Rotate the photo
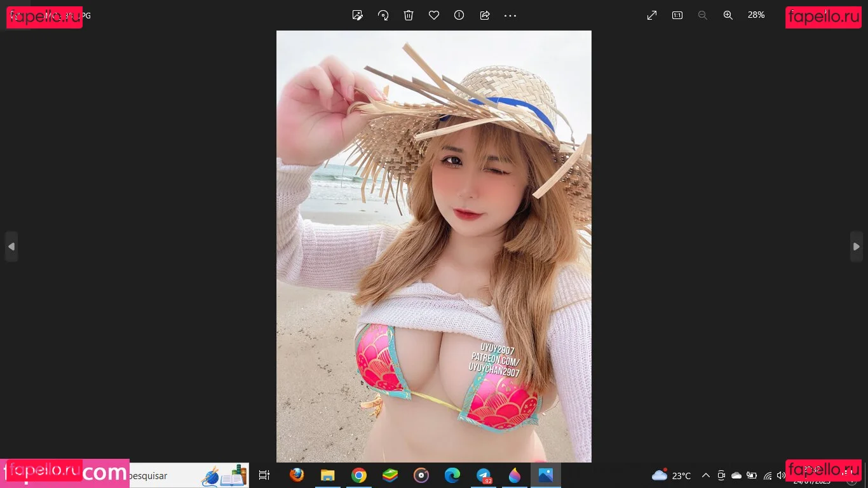Viewport: 868px width, 488px height. 383,15
